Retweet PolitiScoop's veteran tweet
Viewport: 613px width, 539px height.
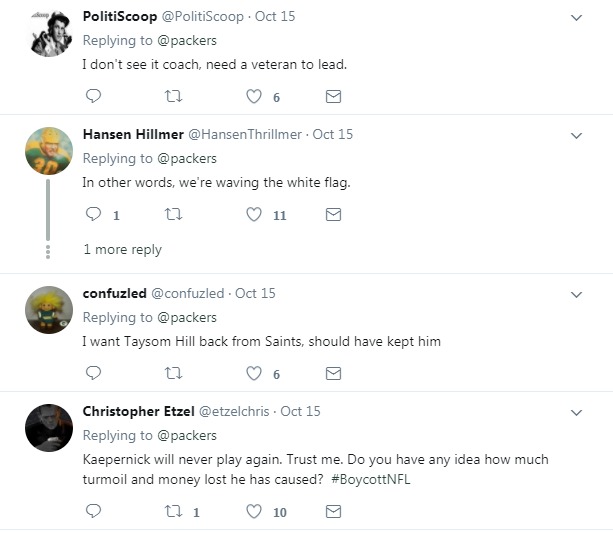point(173,96)
